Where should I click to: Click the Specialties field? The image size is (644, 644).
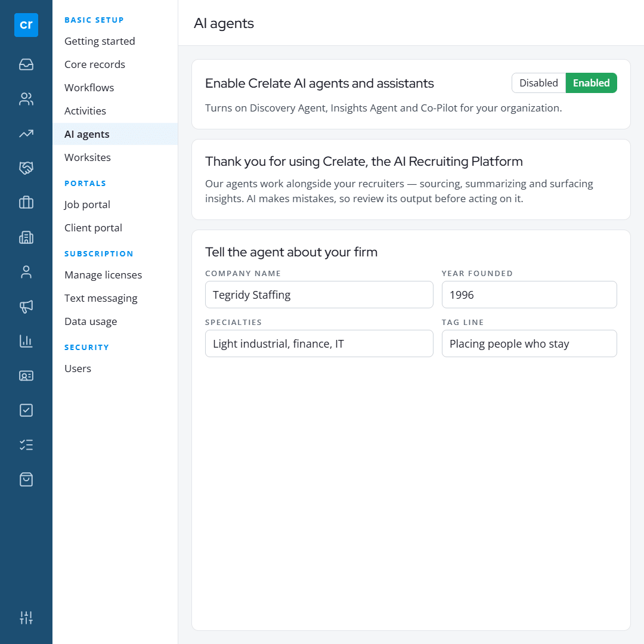point(319,343)
